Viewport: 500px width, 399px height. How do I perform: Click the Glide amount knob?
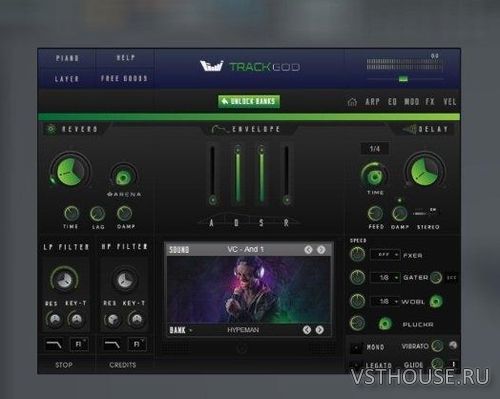[437, 363]
